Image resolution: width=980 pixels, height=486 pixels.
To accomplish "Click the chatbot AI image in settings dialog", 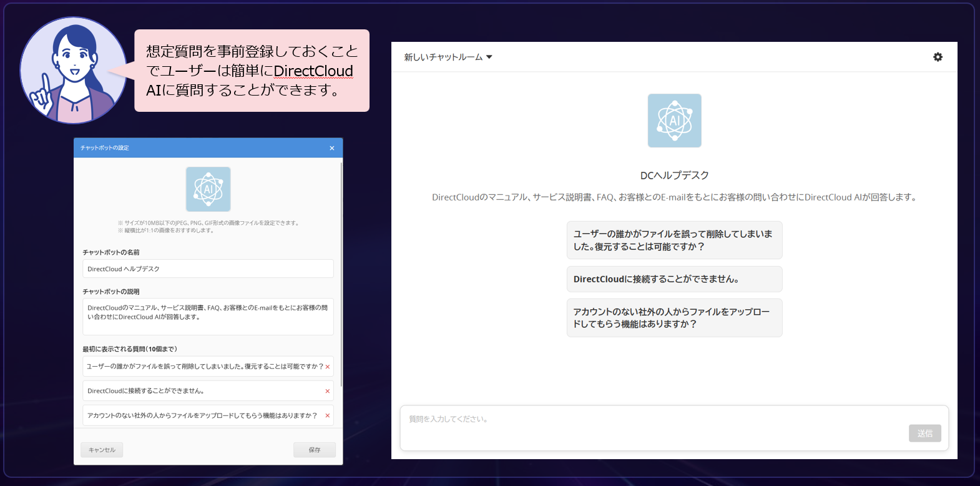I will (208, 189).
